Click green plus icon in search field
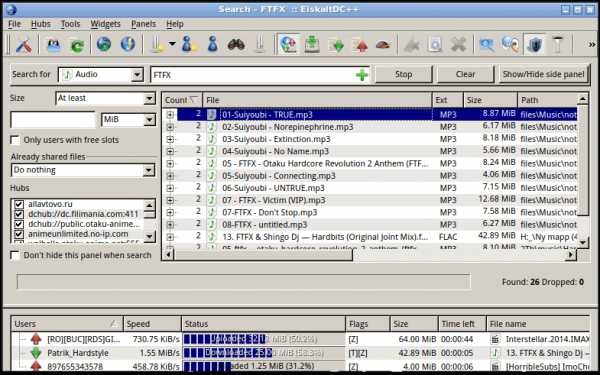The image size is (600, 375). pos(362,75)
